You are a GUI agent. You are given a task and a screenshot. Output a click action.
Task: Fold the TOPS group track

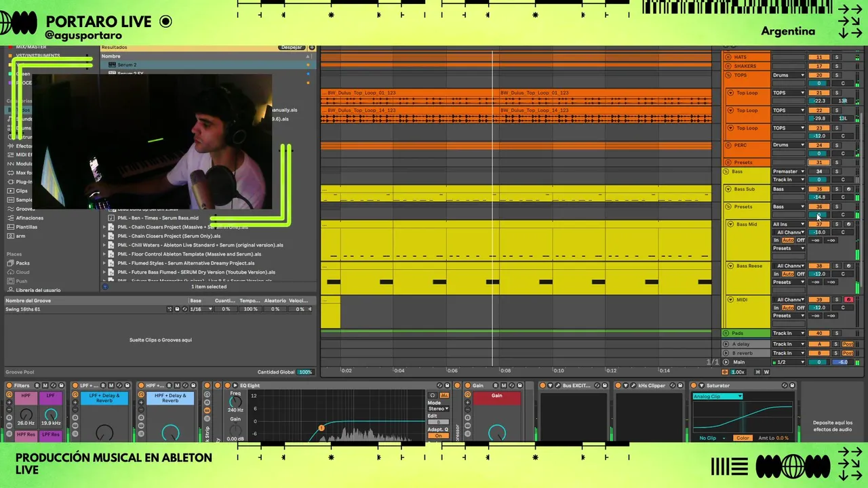pyautogui.click(x=728, y=75)
